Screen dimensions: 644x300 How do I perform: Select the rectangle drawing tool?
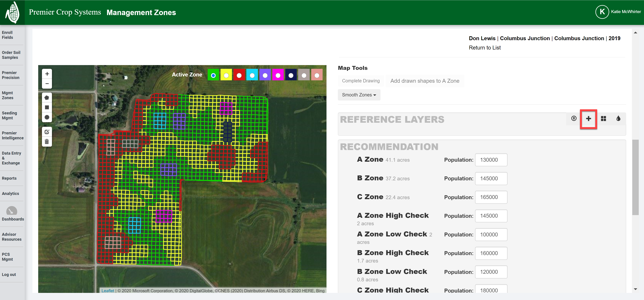47,107
